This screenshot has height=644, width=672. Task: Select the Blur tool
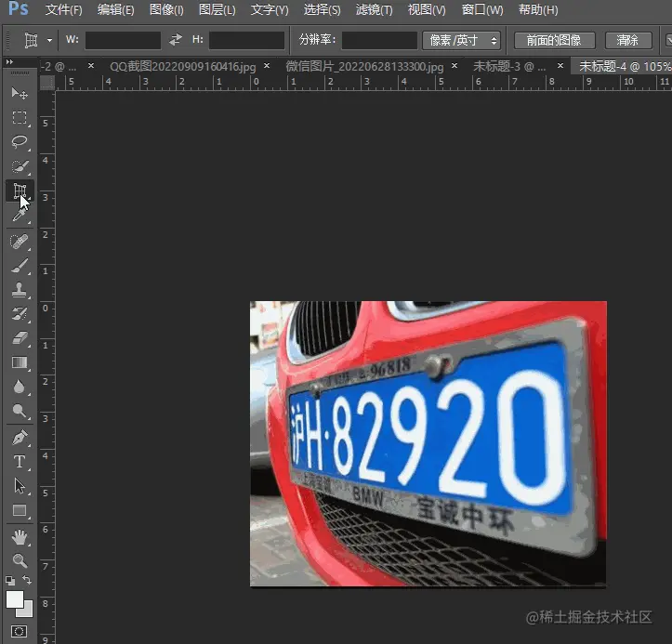[x=20, y=387]
